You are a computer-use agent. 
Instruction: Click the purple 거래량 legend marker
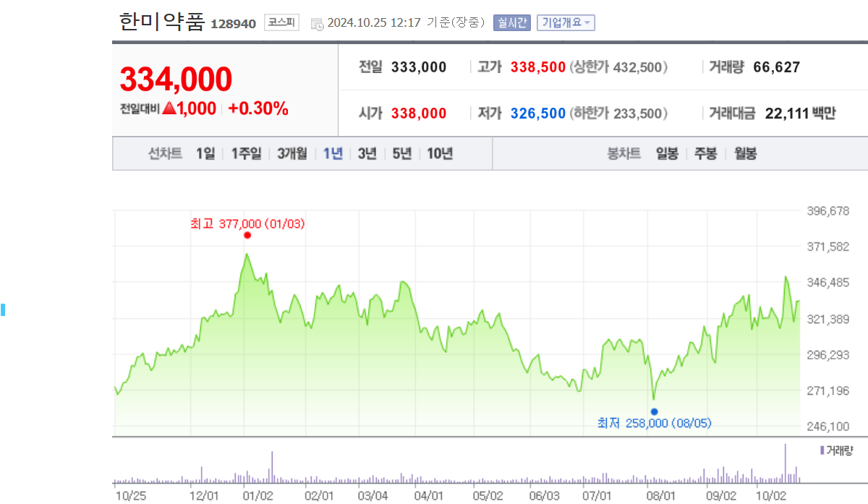822,450
